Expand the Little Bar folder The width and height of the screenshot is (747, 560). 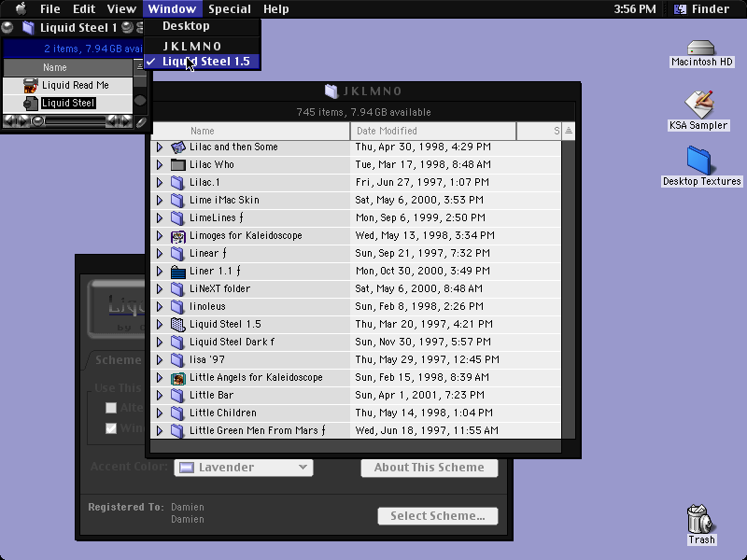pos(160,395)
